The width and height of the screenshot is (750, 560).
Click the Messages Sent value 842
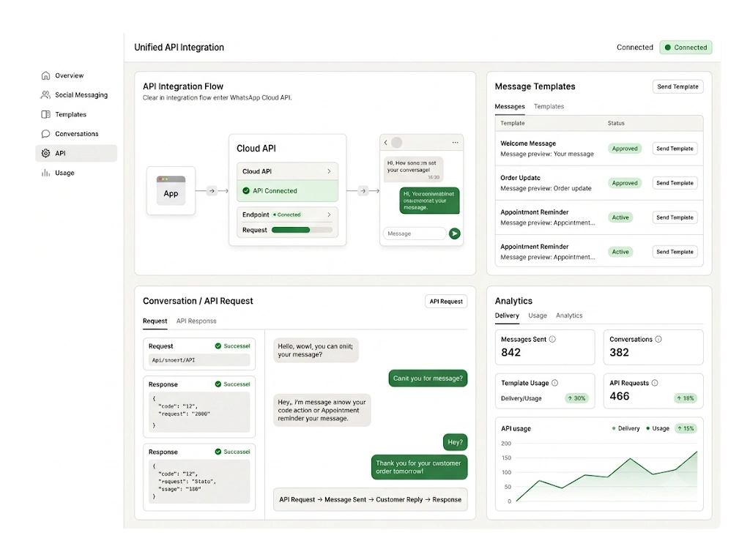coord(510,352)
